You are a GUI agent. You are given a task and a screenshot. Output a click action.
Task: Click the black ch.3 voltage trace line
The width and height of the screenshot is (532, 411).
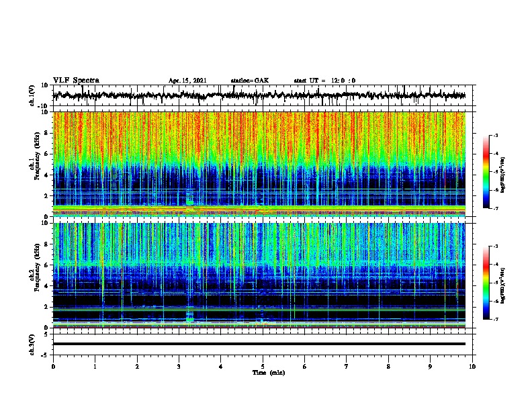[259, 344]
